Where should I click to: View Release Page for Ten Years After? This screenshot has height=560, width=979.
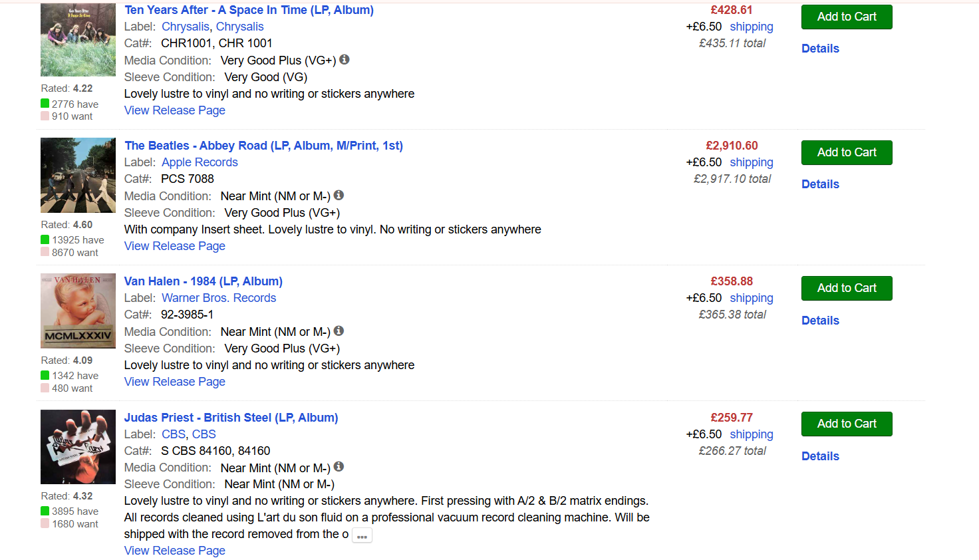coord(175,110)
